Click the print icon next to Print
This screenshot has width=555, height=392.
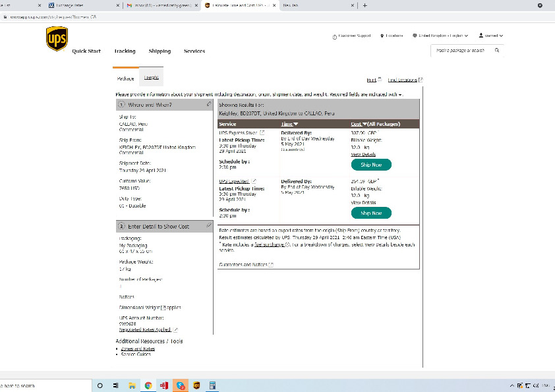pos(380,79)
